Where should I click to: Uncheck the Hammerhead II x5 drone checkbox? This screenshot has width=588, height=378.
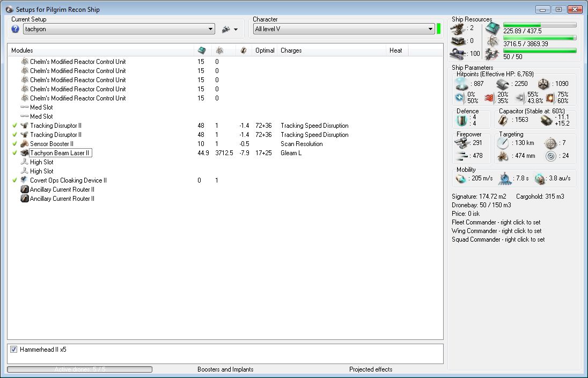(x=13, y=350)
